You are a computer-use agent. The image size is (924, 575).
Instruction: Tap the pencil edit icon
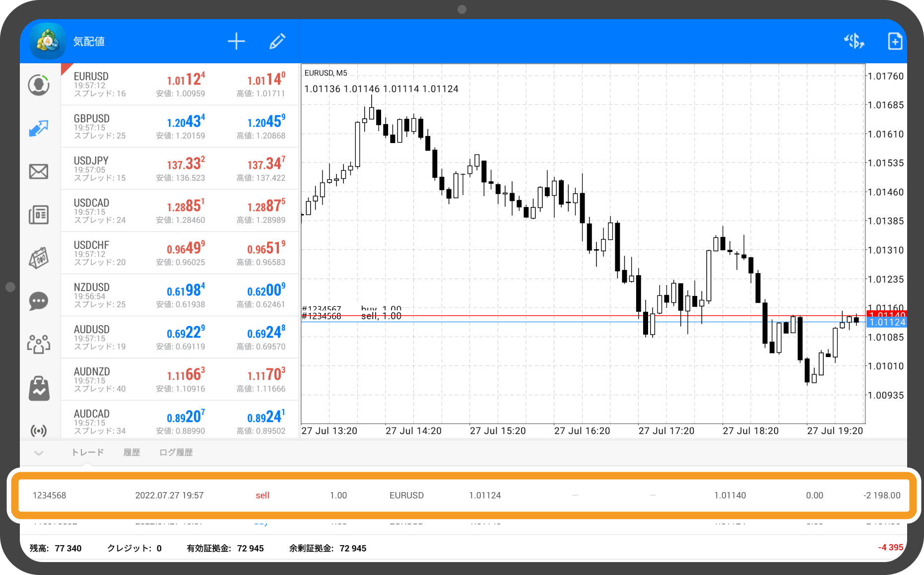point(277,41)
